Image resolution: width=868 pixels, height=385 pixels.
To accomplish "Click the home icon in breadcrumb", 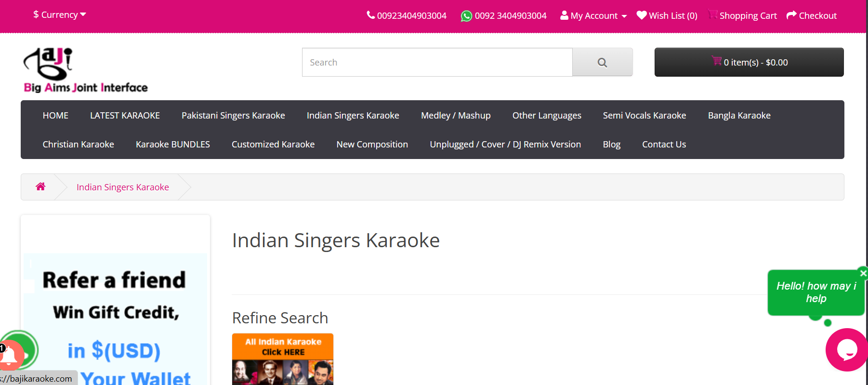I will click(x=40, y=186).
